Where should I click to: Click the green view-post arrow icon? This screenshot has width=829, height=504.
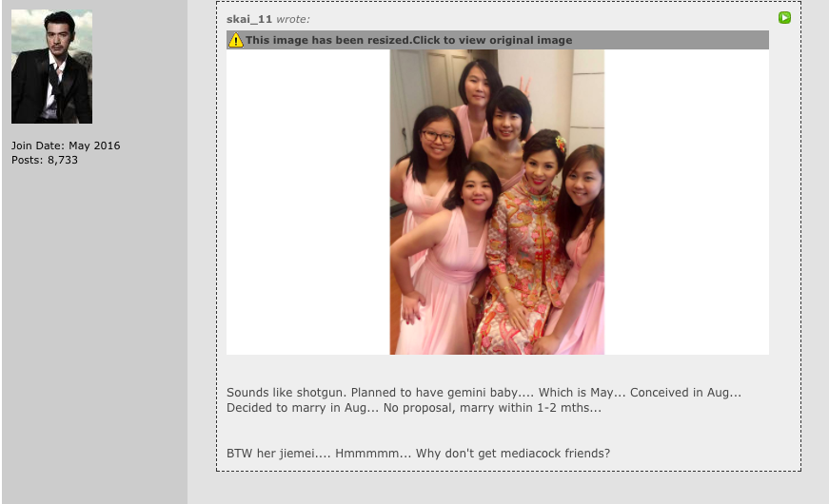(784, 18)
